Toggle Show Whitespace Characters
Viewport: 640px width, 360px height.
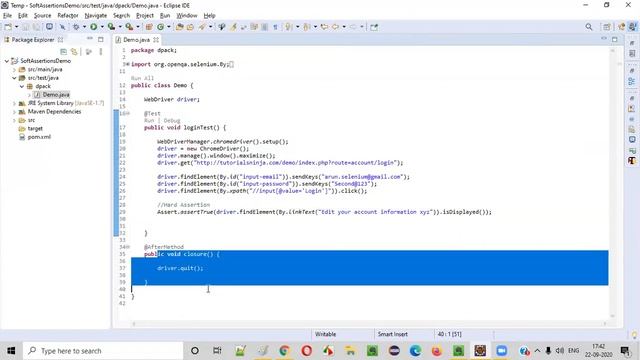point(276,27)
